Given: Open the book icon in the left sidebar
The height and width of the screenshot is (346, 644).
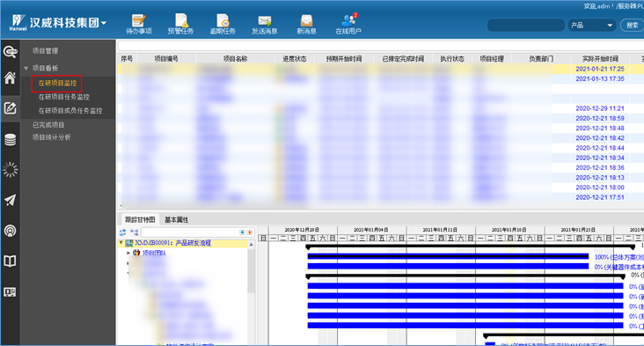Looking at the screenshot, I should (10, 261).
